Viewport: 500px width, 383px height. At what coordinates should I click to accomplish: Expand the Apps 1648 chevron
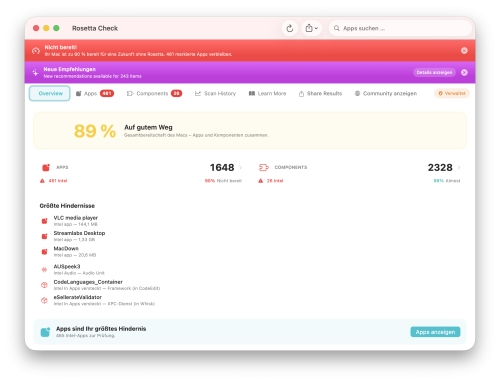pos(241,167)
